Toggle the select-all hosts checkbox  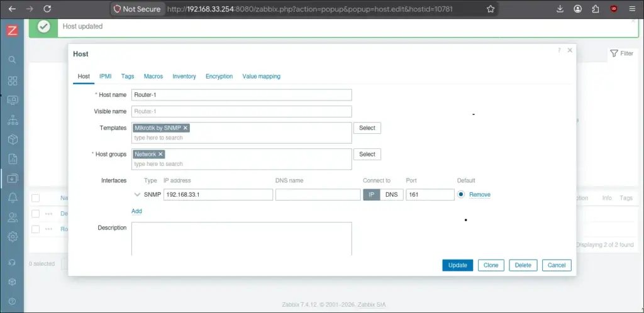click(36, 198)
